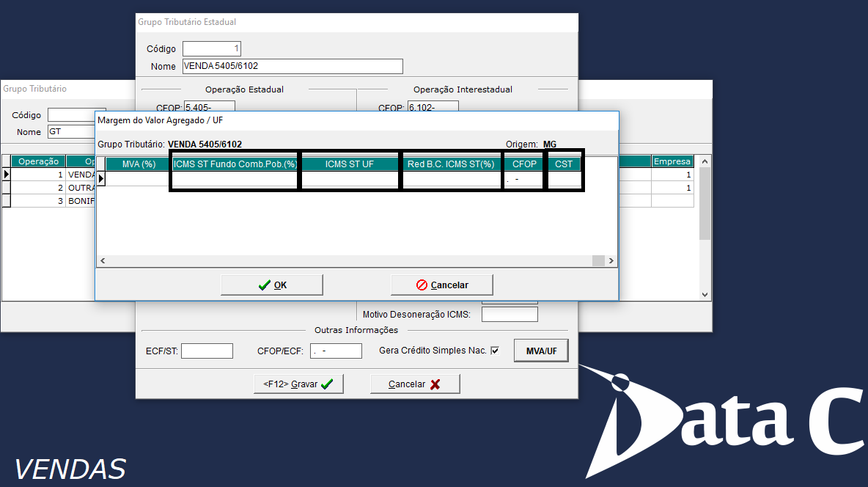The image size is (868, 487).
Task: Save with the F12 Gravar button
Action: 298,384
